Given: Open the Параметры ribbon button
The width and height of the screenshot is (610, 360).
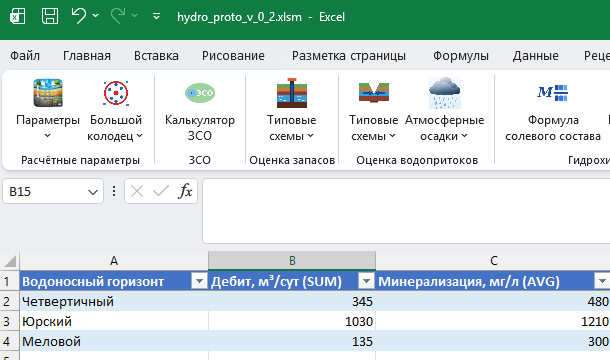Looking at the screenshot, I should tap(48, 110).
